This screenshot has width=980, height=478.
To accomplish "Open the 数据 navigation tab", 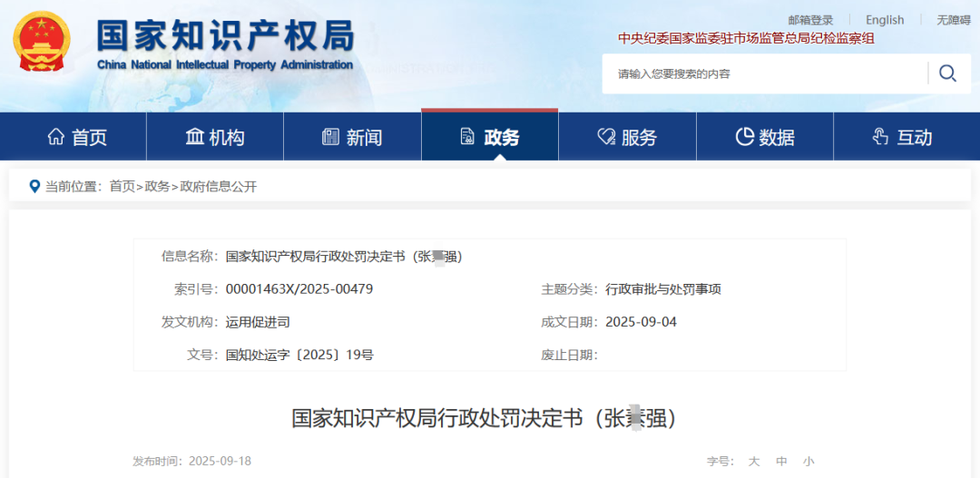I will pos(765,138).
